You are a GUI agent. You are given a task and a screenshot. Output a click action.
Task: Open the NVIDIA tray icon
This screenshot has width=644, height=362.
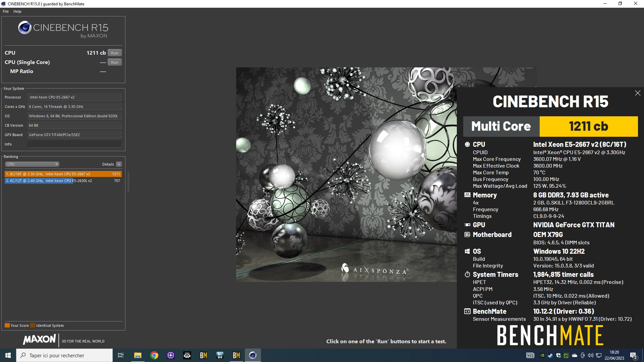(x=542, y=355)
